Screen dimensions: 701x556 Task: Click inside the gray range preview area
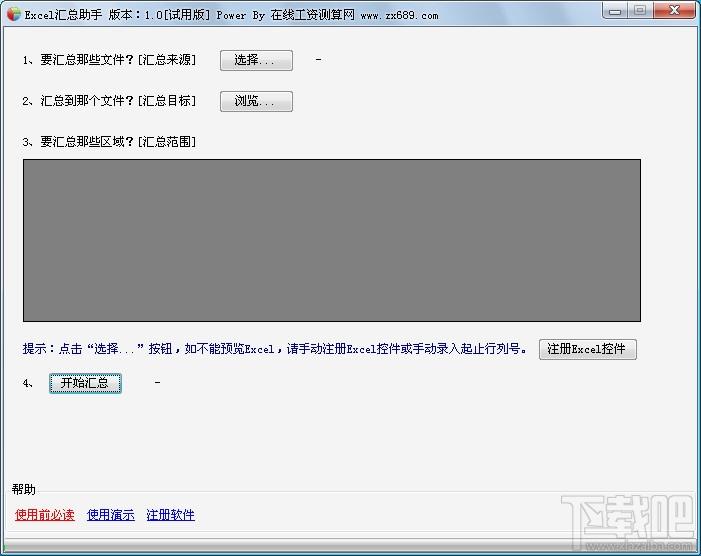click(x=331, y=240)
